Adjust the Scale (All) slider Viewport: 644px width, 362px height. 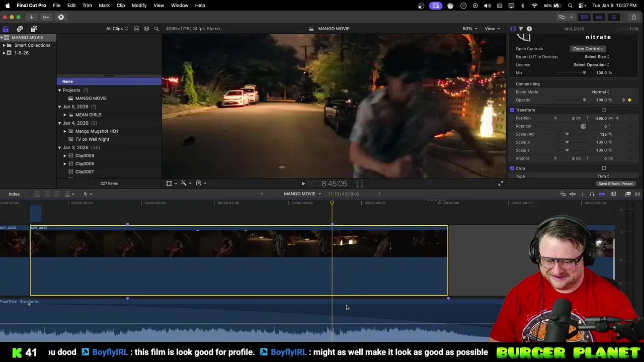click(x=567, y=134)
